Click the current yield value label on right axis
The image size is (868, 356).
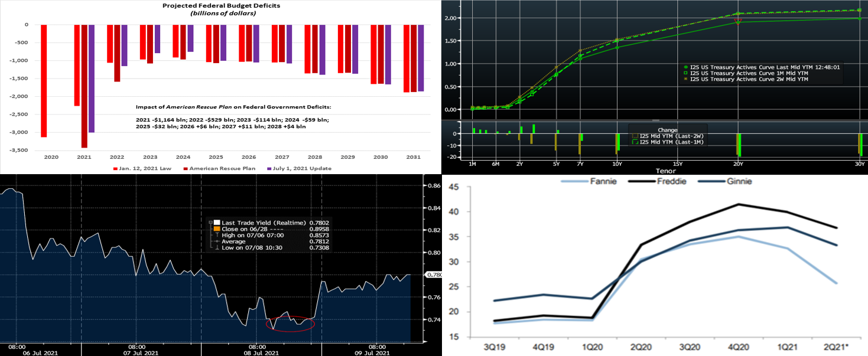pyautogui.click(x=433, y=275)
